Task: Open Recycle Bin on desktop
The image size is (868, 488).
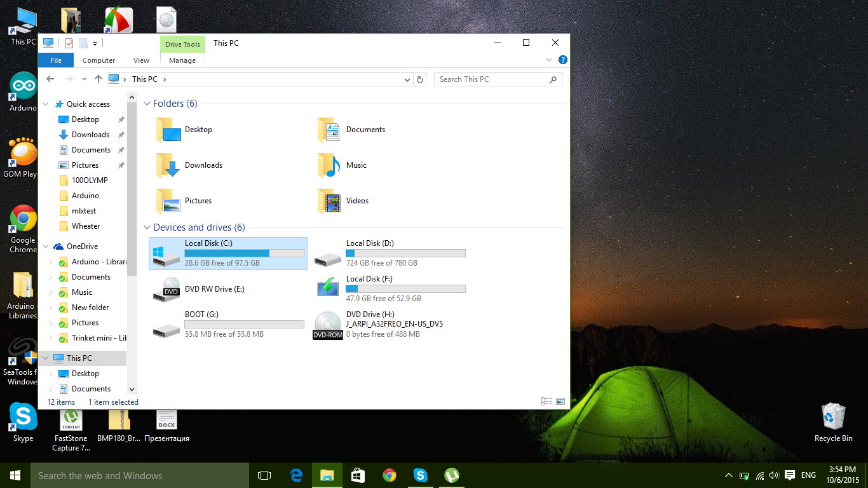Action: pyautogui.click(x=834, y=422)
